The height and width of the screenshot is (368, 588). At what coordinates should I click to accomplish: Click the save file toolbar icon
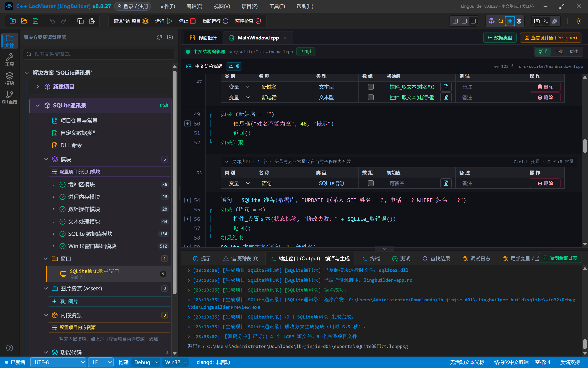[x=36, y=21]
